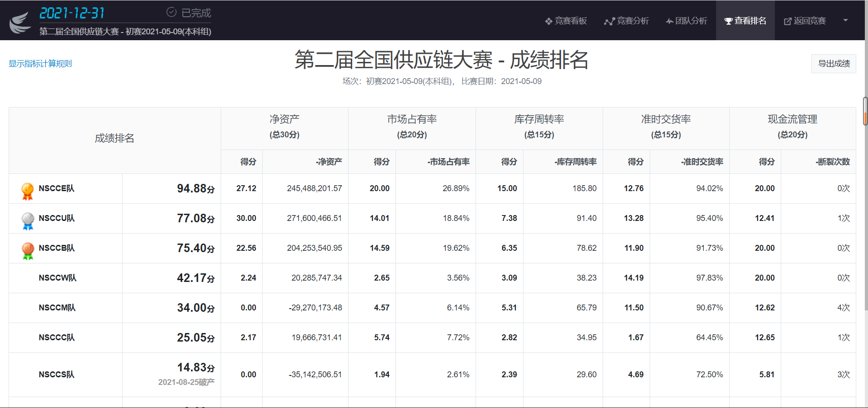Select the NSCCW队 team row name

pyautogui.click(x=57, y=278)
